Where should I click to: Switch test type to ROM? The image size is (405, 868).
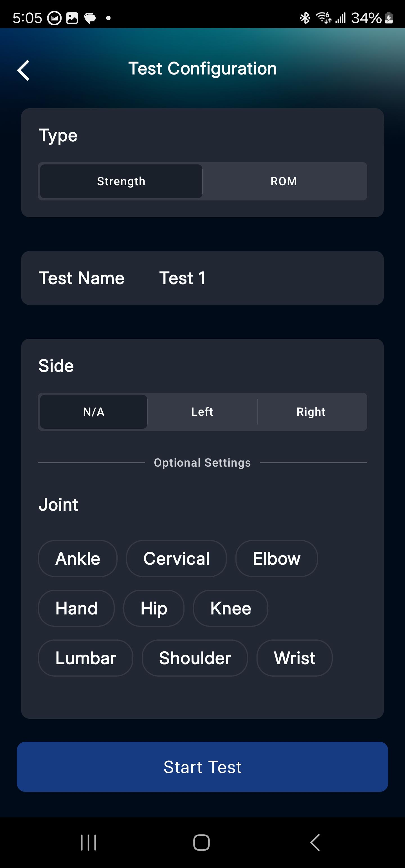click(284, 181)
